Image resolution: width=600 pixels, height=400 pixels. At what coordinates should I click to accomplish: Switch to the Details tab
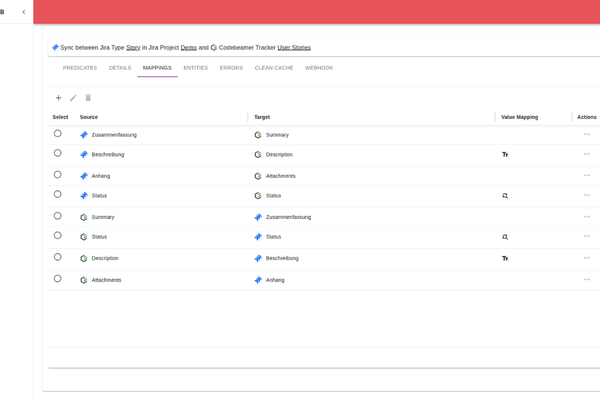(120, 68)
